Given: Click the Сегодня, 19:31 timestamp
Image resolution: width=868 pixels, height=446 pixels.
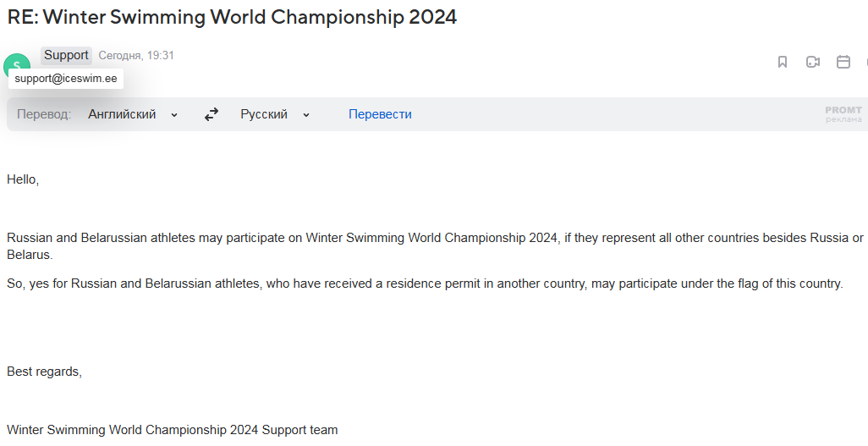Looking at the screenshot, I should coord(136,55).
